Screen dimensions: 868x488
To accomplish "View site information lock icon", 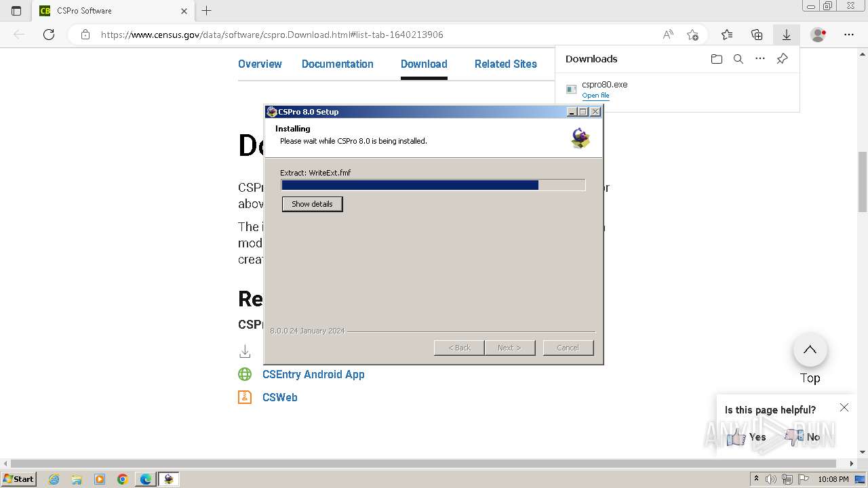I will point(85,35).
